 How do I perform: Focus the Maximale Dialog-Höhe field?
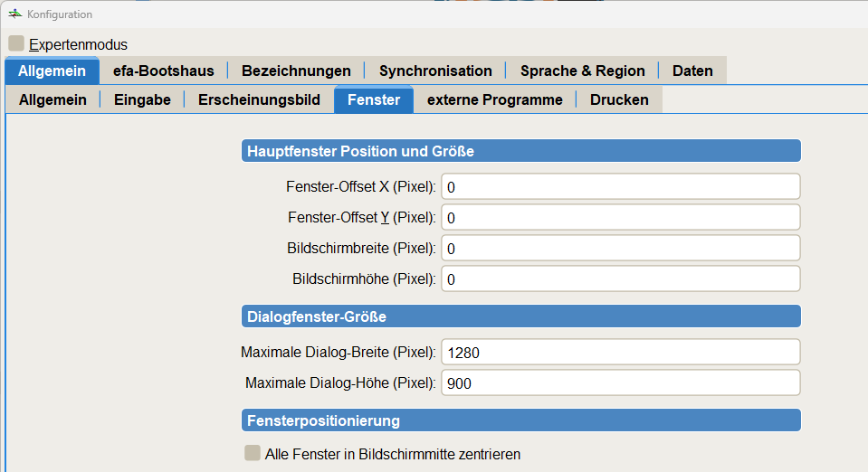620,382
